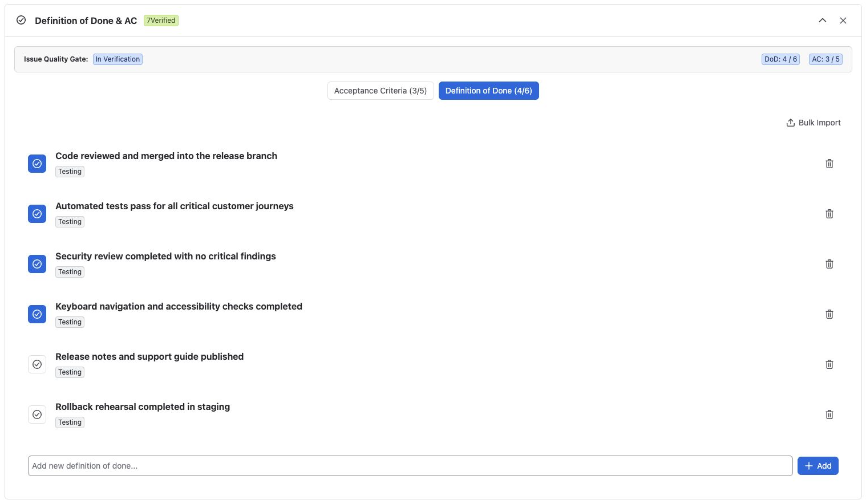Click Testing tag under 'Automated tests pass'
Screen dimensions: 866x504
click(70, 222)
